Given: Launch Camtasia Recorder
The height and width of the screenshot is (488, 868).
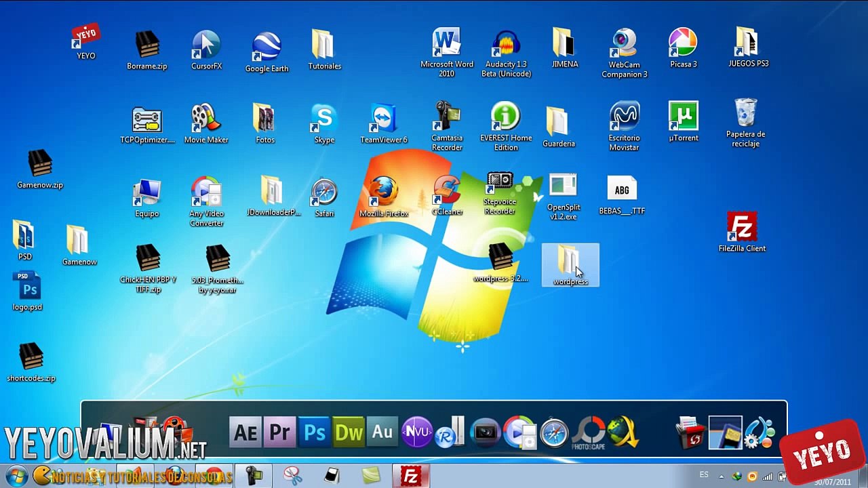Looking at the screenshot, I should pyautogui.click(x=447, y=126).
